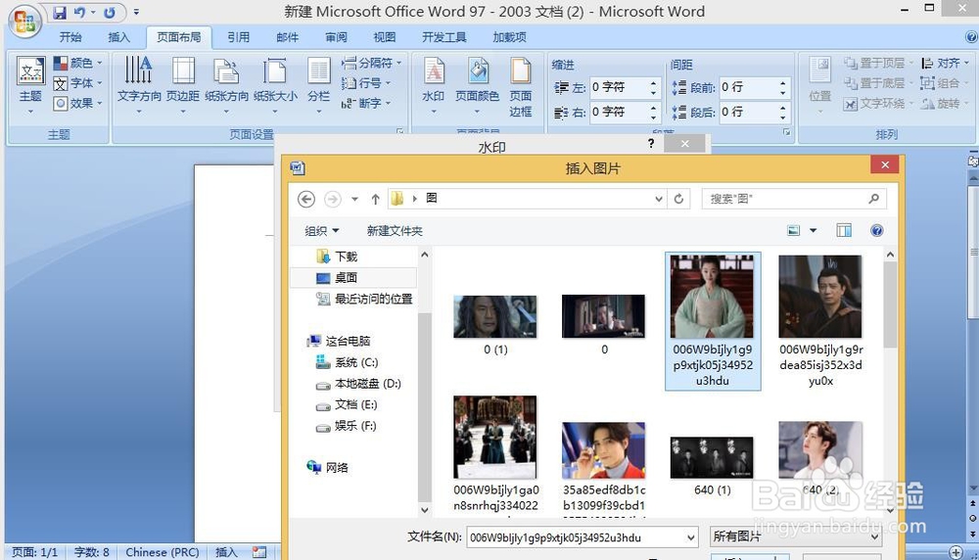Click right indent 右 value field
The image size is (979, 560).
tap(624, 112)
